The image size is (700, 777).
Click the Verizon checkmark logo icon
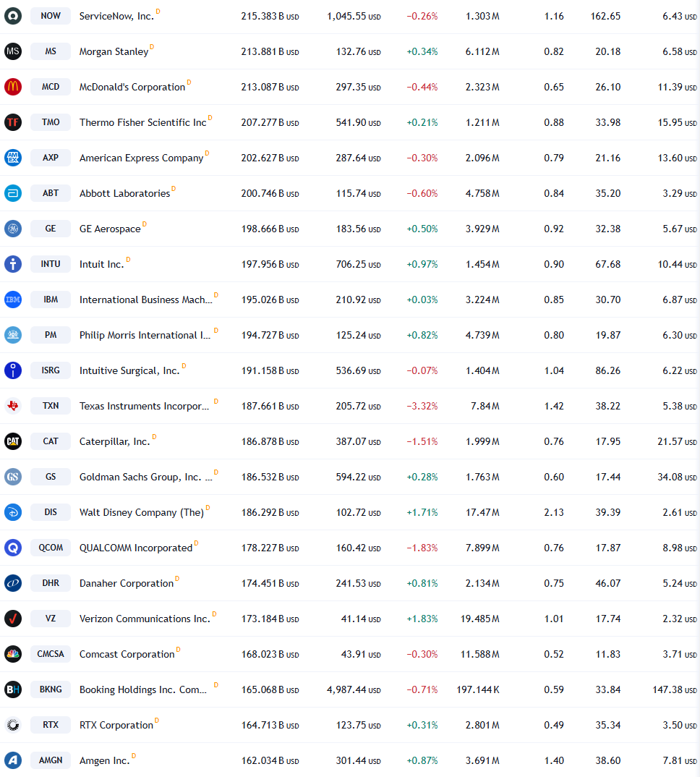click(x=13, y=619)
